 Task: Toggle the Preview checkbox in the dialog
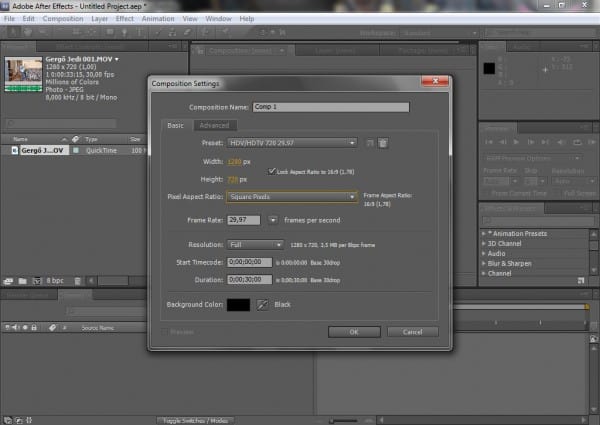pyautogui.click(x=166, y=331)
